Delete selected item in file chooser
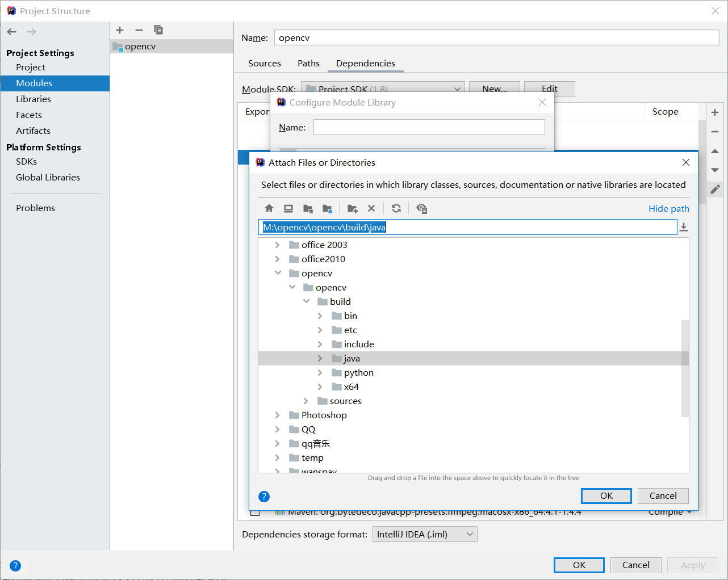Screen dimensions: 728x580 pos(371,208)
